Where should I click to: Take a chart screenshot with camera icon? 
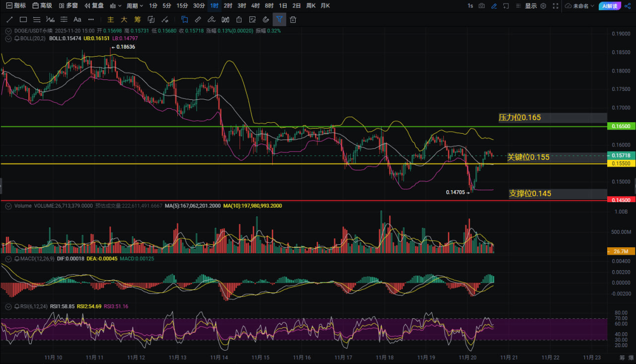pyautogui.click(x=481, y=6)
